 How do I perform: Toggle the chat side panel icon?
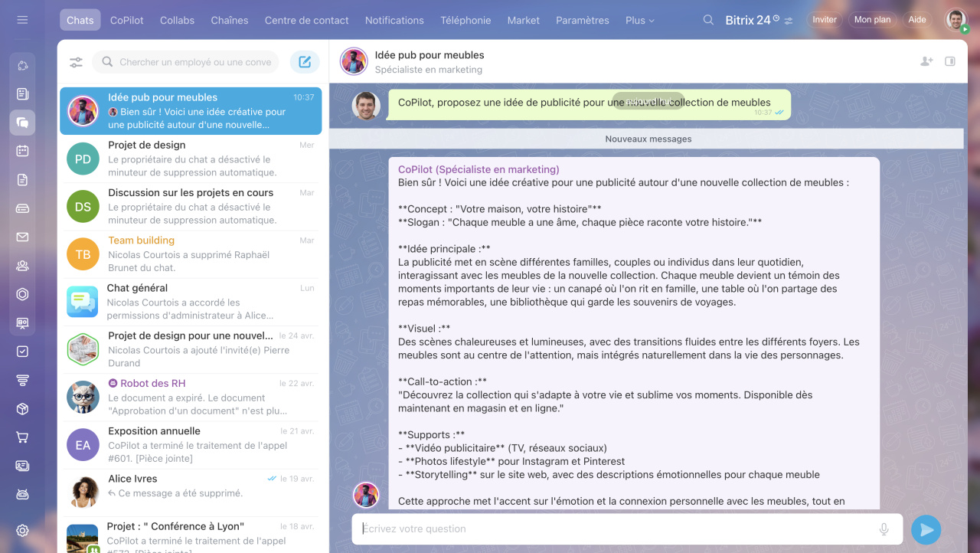(950, 61)
